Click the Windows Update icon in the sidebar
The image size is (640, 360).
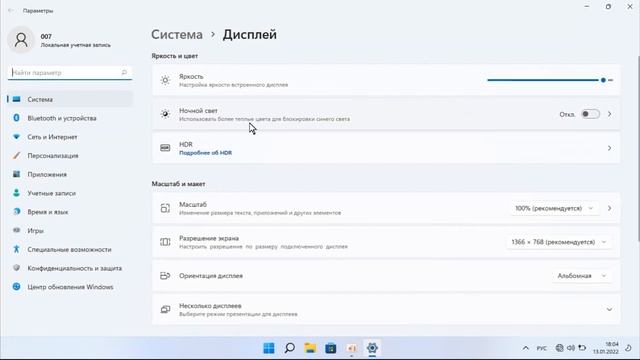pos(16,287)
